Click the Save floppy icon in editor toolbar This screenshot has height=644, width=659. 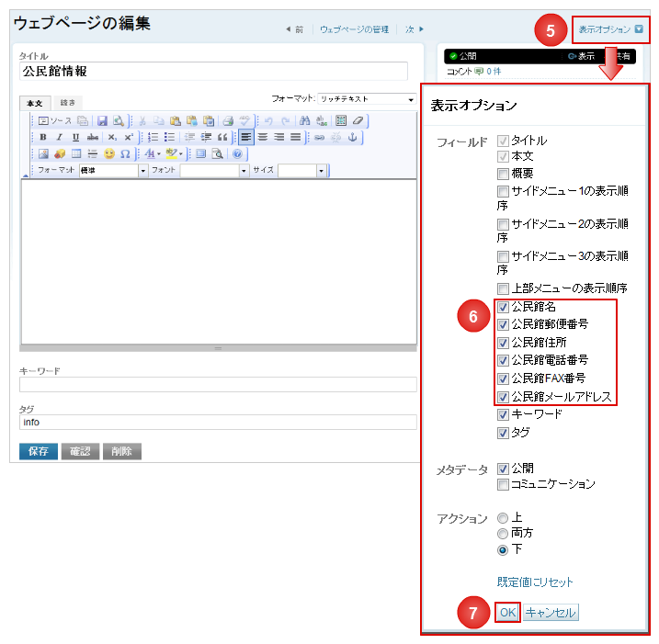tap(102, 121)
